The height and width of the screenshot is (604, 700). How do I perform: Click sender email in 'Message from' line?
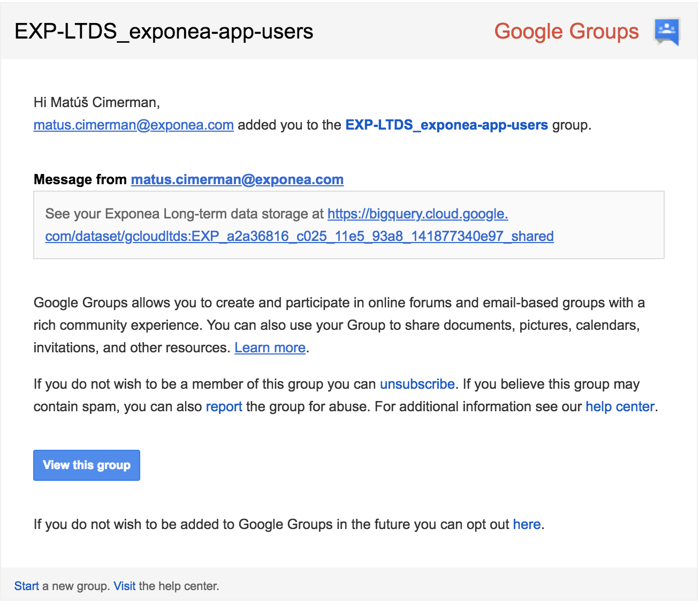point(237,179)
